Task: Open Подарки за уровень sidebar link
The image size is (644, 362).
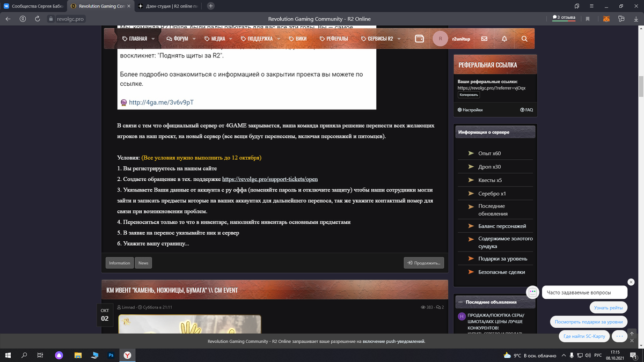Action: click(502, 258)
